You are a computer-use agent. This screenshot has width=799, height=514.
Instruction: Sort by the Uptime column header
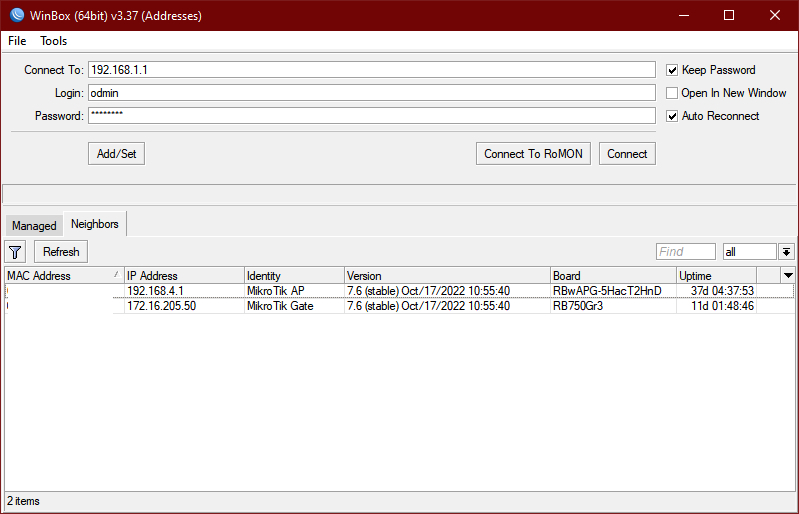click(715, 275)
